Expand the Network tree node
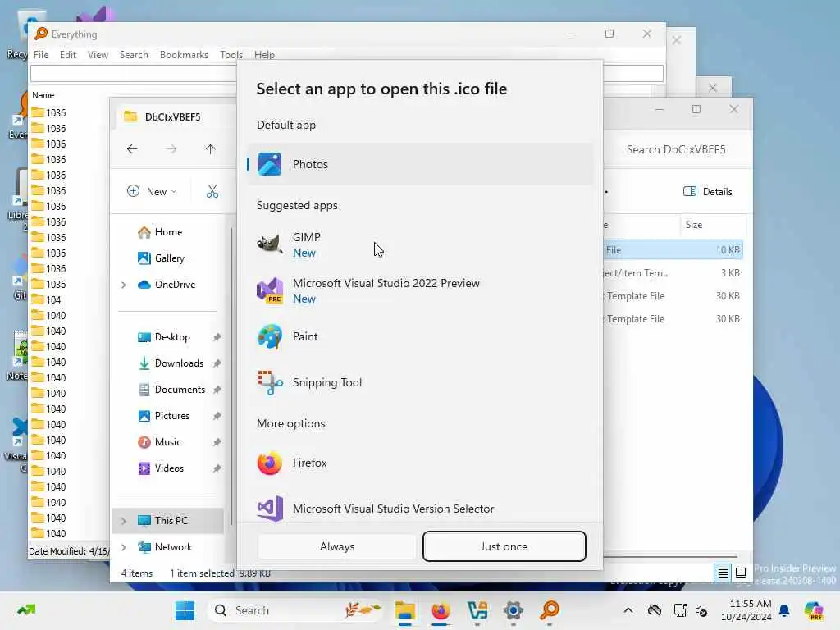 [124, 547]
